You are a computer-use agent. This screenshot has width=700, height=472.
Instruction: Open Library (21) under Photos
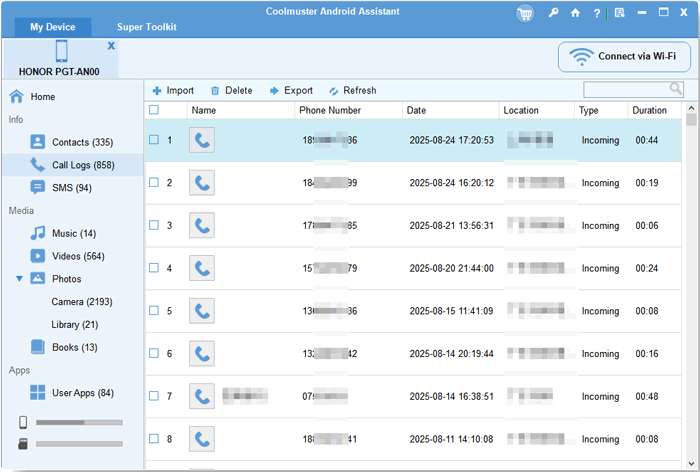[75, 324]
